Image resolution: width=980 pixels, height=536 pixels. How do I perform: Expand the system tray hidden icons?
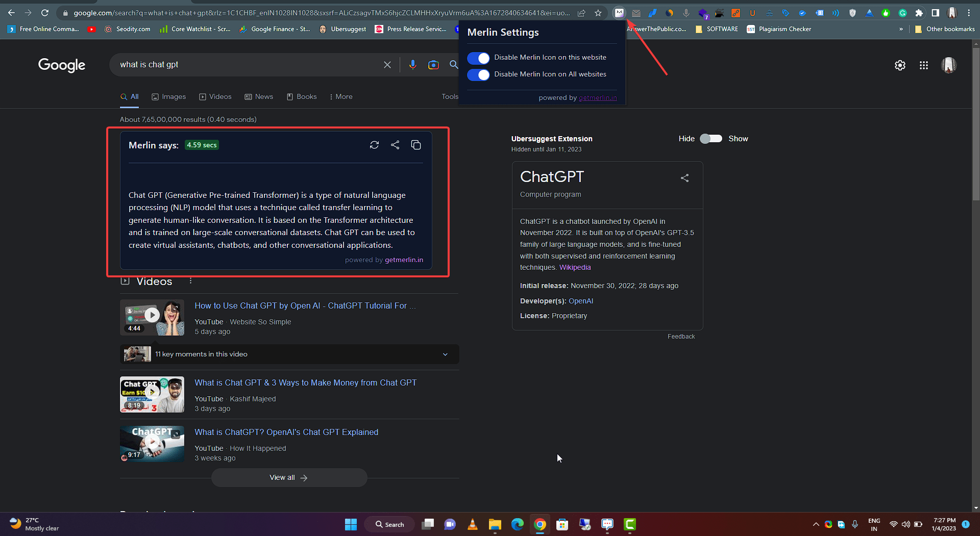[x=816, y=524]
